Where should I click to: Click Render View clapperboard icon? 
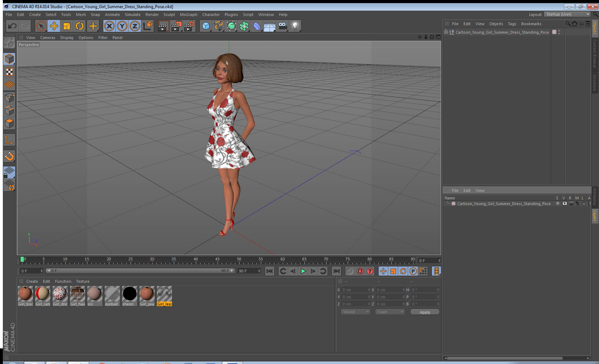163,26
